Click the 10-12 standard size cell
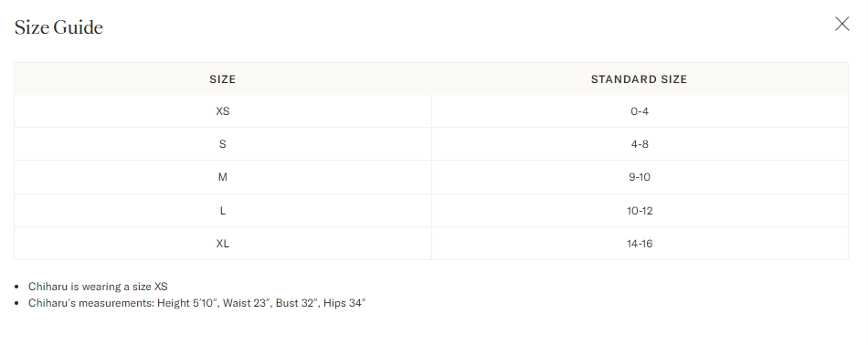Image resolution: width=868 pixels, height=345 pixels. [x=640, y=211]
